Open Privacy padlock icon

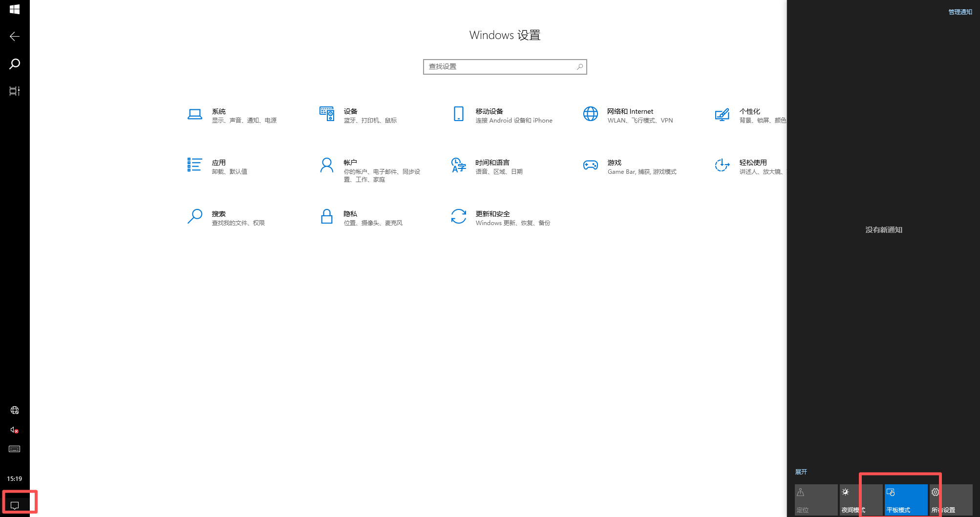(x=327, y=216)
